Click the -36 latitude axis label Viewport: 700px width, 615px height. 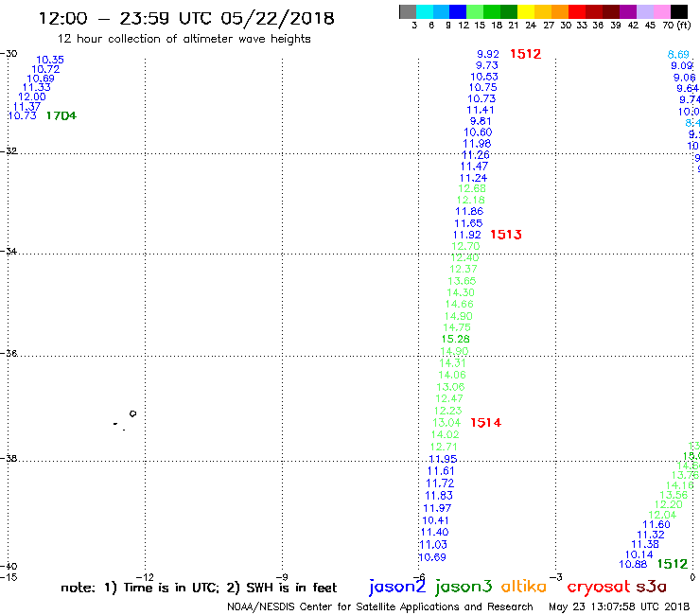point(9,353)
